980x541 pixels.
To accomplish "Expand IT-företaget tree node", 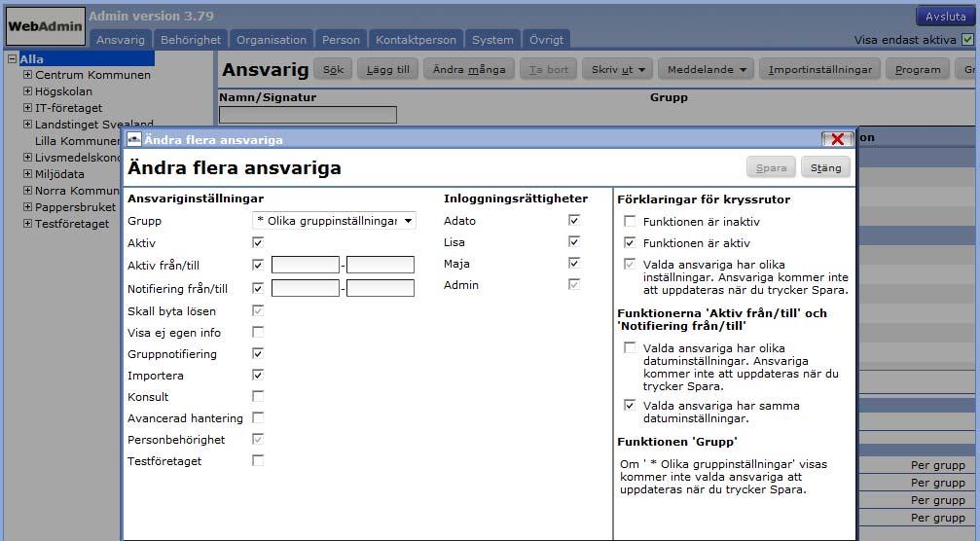I will tap(27, 107).
